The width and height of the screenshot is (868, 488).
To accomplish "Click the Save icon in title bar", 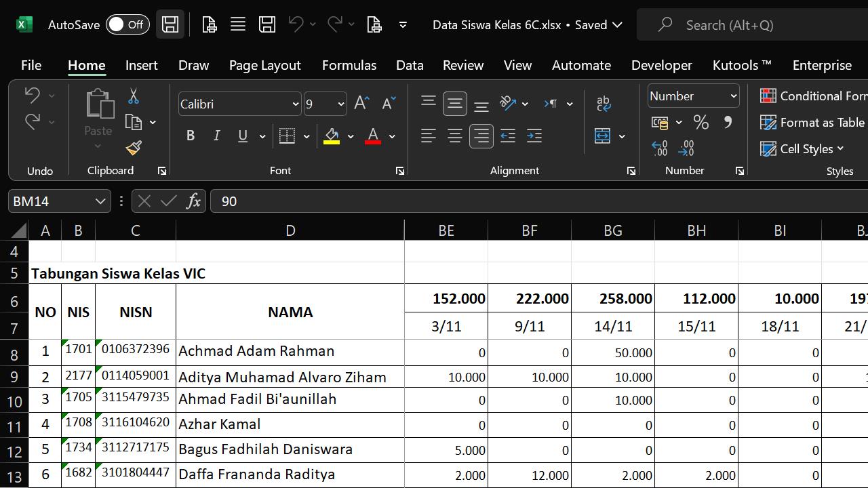I will (x=170, y=25).
